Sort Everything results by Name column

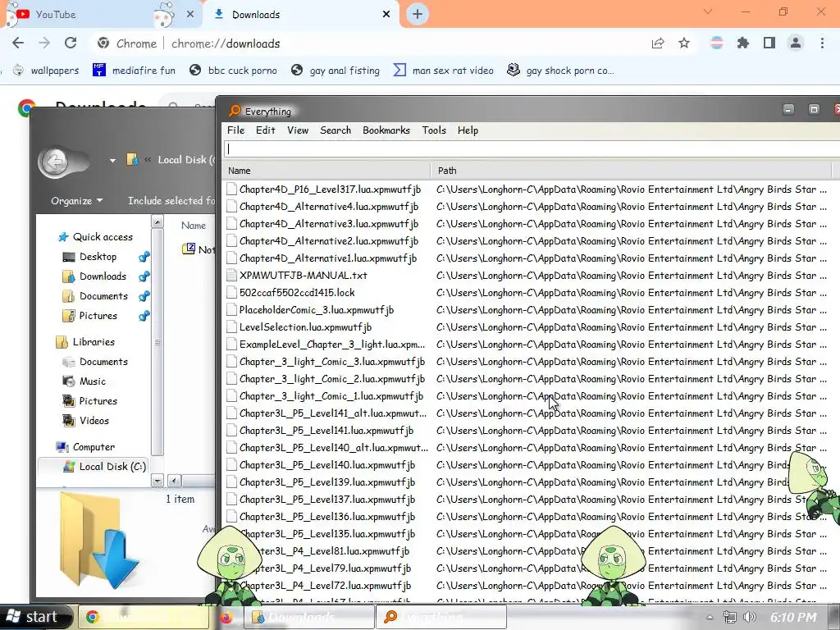click(x=326, y=171)
